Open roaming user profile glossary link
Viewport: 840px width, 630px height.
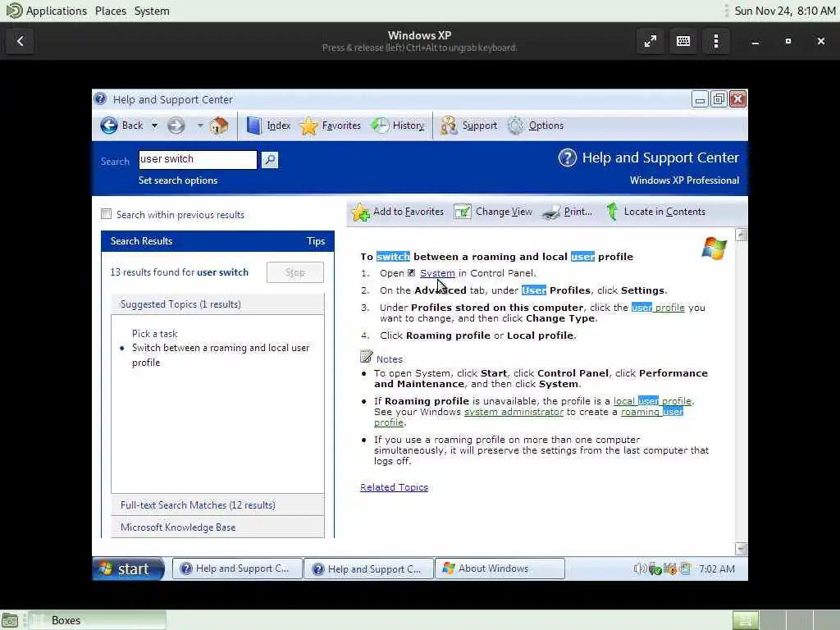click(x=652, y=412)
